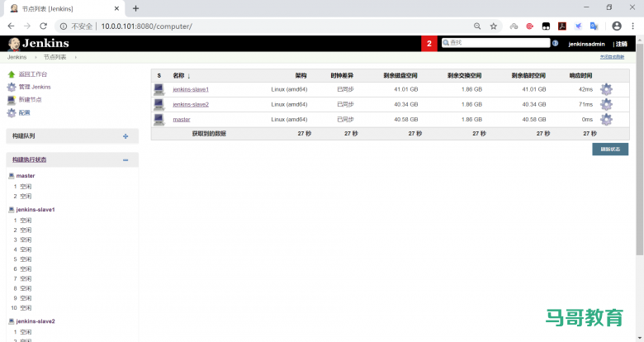This screenshot has height=342, width=644.
Task: Close the 节点列表 browser tab
Action: pyautogui.click(x=116, y=8)
